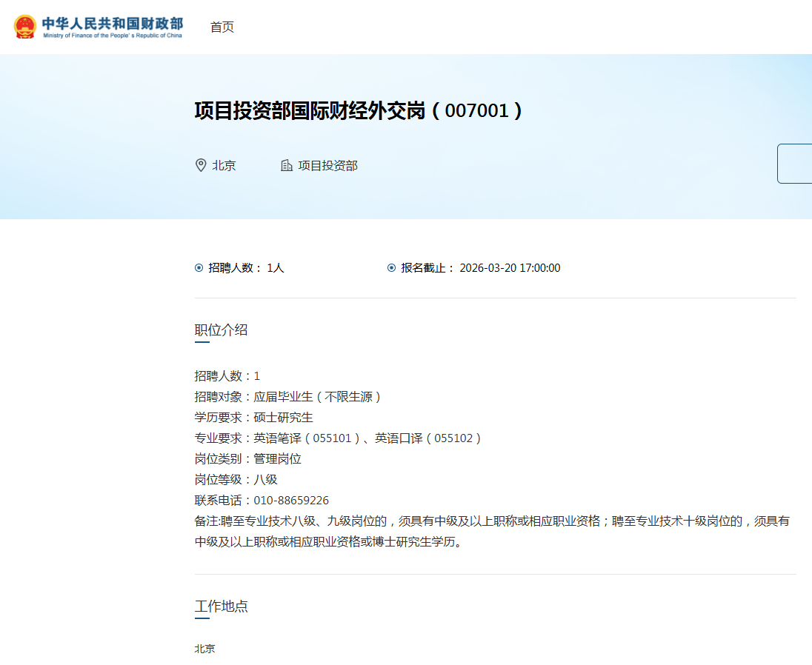The width and height of the screenshot is (812, 665).
Task: Click the 招聘人数 1人 value
Action: pyautogui.click(x=276, y=267)
